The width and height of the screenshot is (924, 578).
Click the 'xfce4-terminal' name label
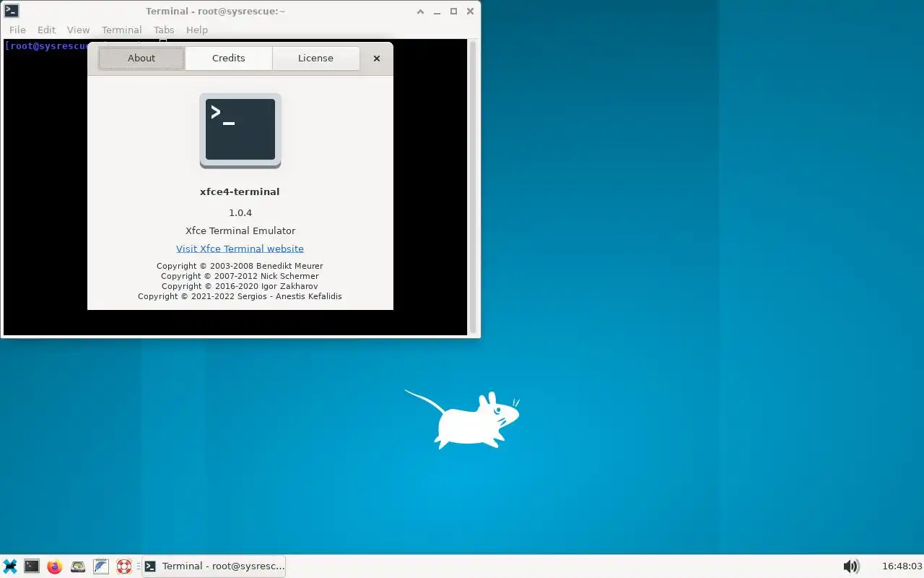tap(240, 191)
